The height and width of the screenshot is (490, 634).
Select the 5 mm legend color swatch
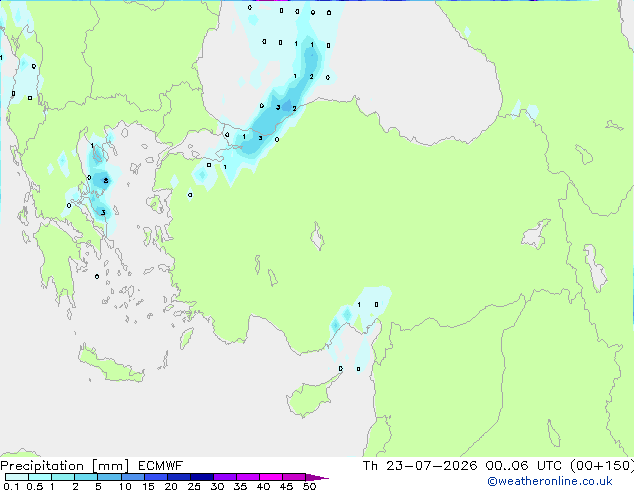110,477
